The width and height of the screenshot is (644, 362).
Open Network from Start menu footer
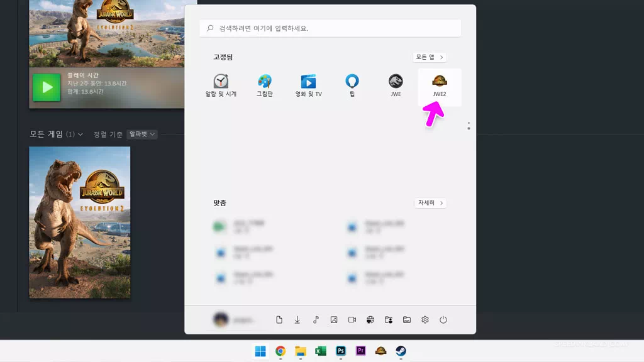coord(370,320)
